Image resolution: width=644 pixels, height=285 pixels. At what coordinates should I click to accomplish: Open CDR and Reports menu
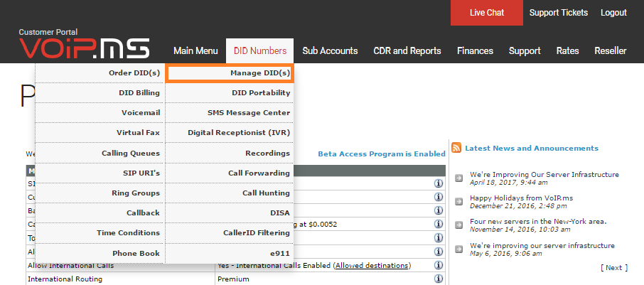407,51
